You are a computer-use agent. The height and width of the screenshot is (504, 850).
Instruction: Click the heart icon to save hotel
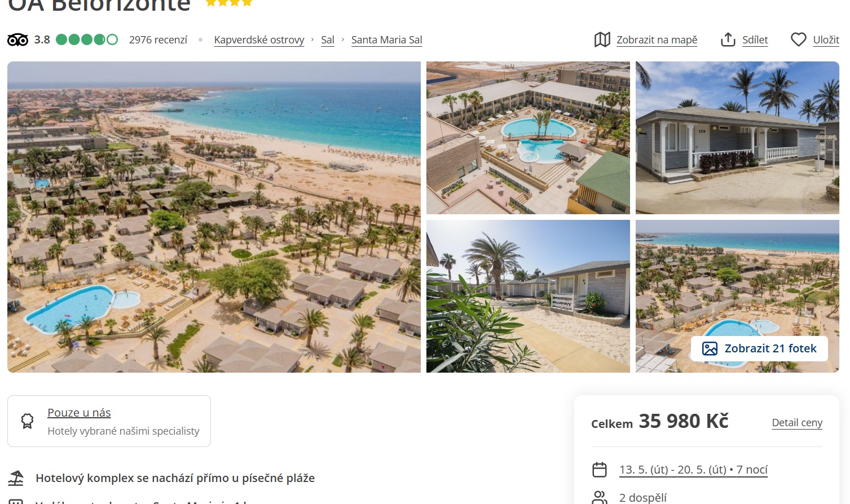click(x=798, y=39)
